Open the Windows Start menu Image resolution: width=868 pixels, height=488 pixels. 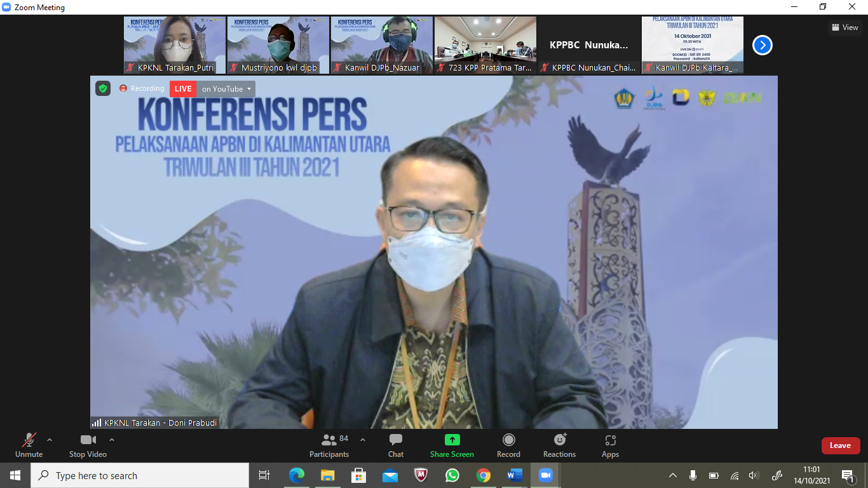(14, 475)
